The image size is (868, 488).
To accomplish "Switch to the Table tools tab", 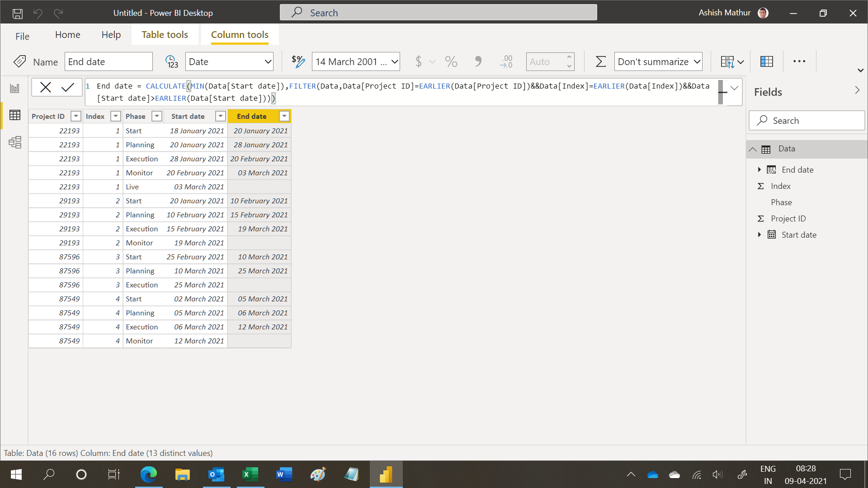I will (165, 35).
